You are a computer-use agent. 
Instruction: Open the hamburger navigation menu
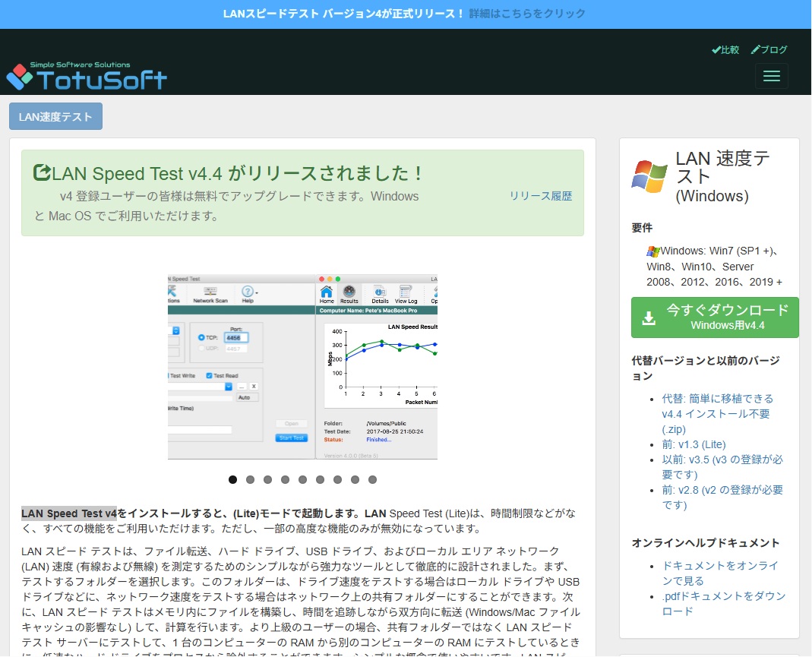[x=771, y=76]
